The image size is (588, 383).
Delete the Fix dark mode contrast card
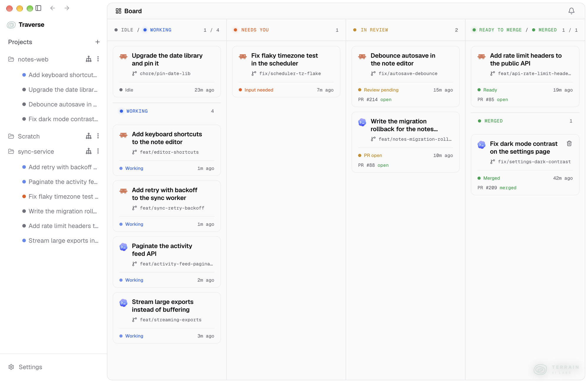[569, 143]
